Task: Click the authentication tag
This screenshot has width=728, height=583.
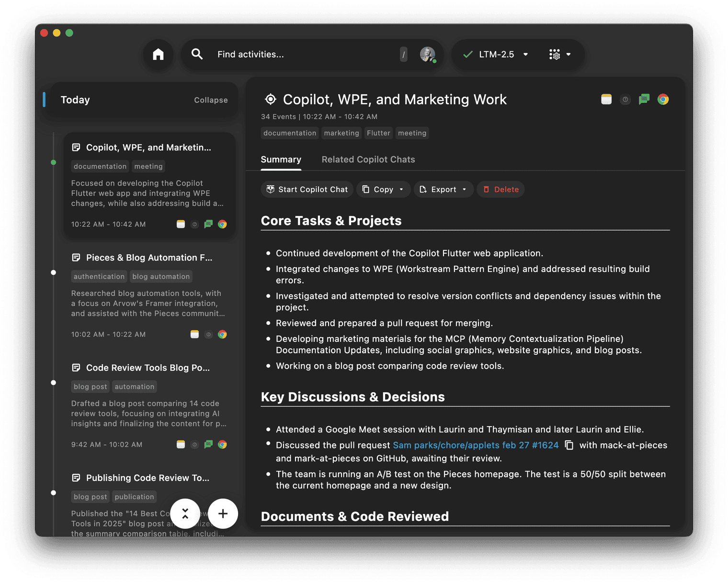Action: [x=99, y=277]
